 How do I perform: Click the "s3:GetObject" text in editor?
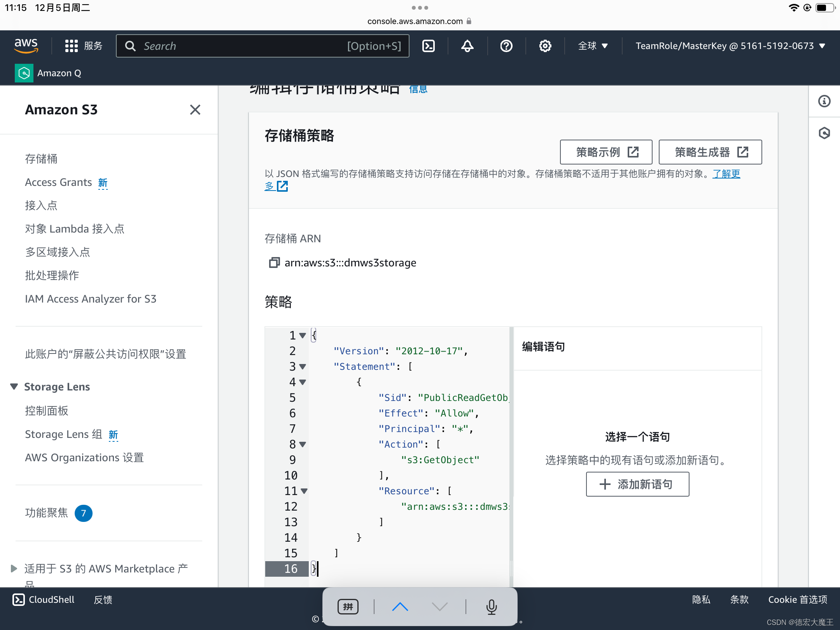point(440,460)
